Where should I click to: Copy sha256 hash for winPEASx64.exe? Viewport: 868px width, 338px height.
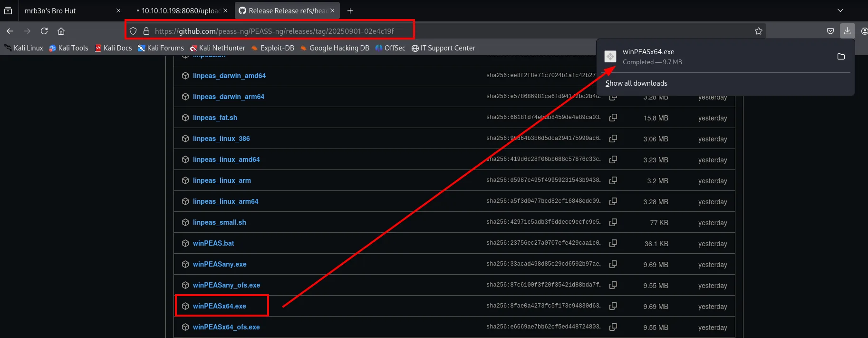click(613, 306)
